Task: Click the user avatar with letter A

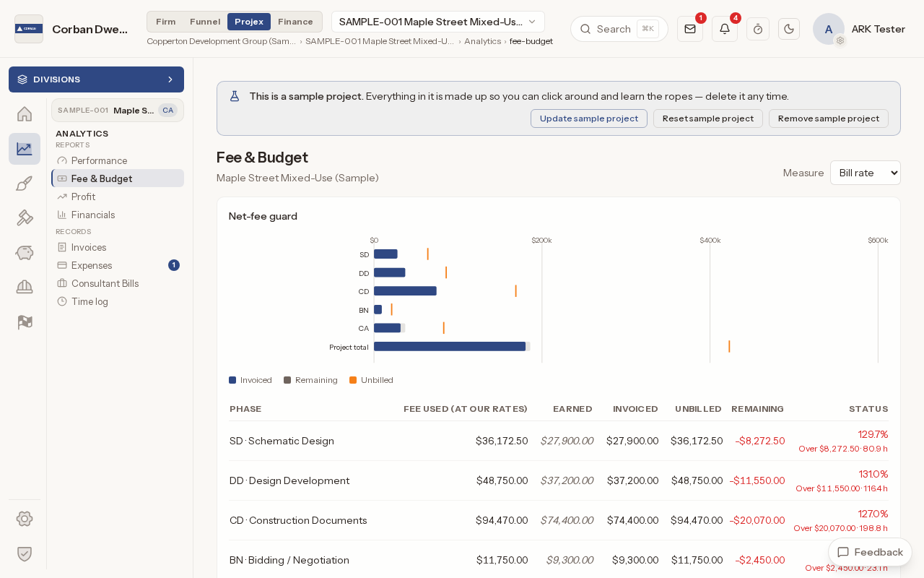Action: tap(829, 29)
